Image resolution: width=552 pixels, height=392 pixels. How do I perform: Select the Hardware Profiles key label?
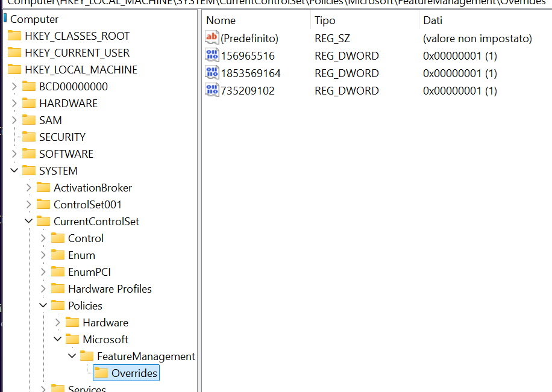pos(110,289)
